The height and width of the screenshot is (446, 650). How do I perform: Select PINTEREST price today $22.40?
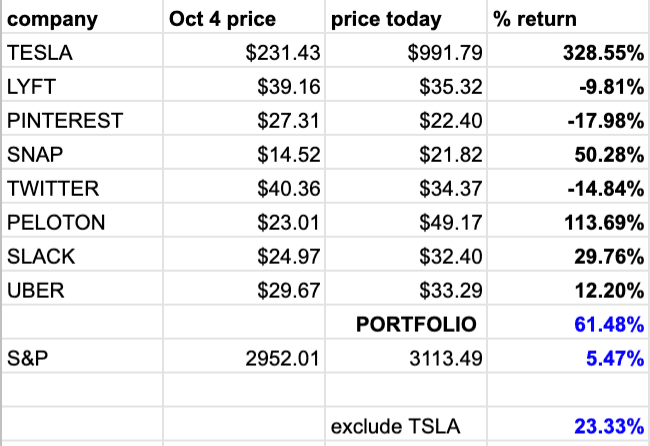pos(406,119)
